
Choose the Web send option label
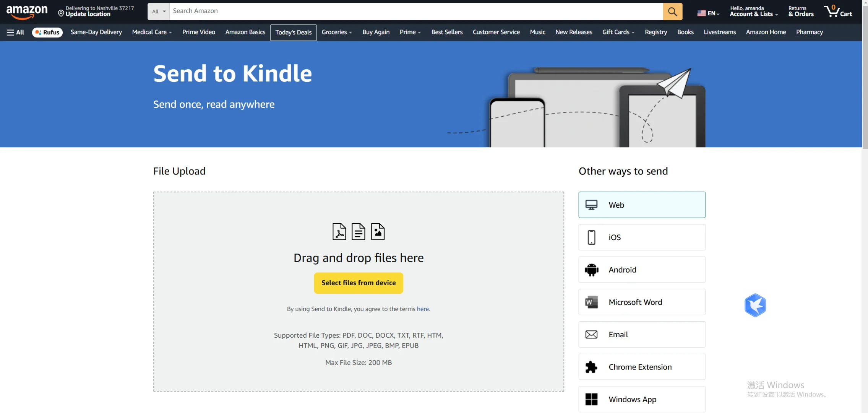pos(616,205)
